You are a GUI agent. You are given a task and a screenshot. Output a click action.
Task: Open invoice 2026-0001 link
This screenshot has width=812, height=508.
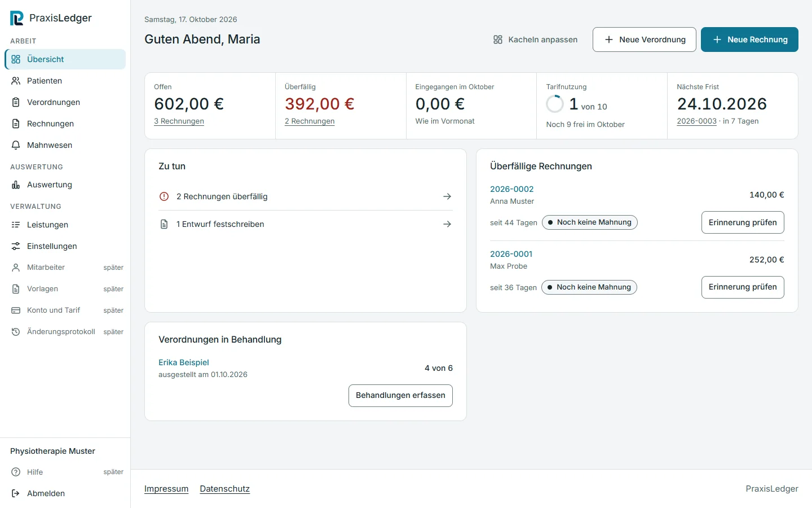pyautogui.click(x=511, y=254)
